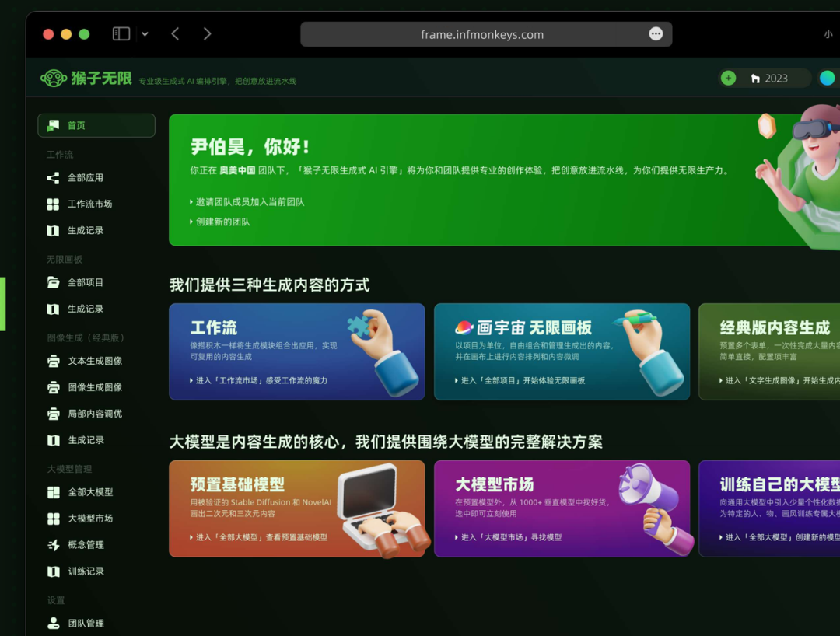Click the 全部项目 folder icon

(x=53, y=283)
